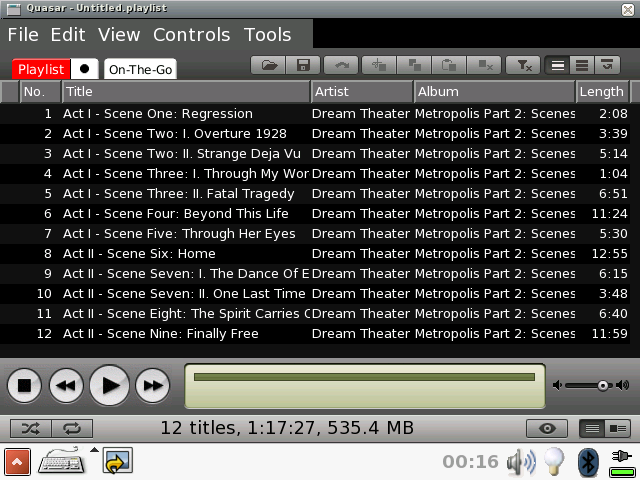Image resolution: width=640 pixels, height=480 pixels.
Task: Open the File menu
Action: point(23,35)
